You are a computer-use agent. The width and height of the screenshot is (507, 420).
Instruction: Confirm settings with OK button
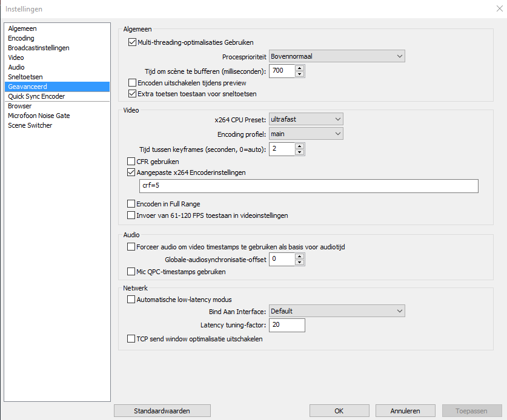(339, 411)
